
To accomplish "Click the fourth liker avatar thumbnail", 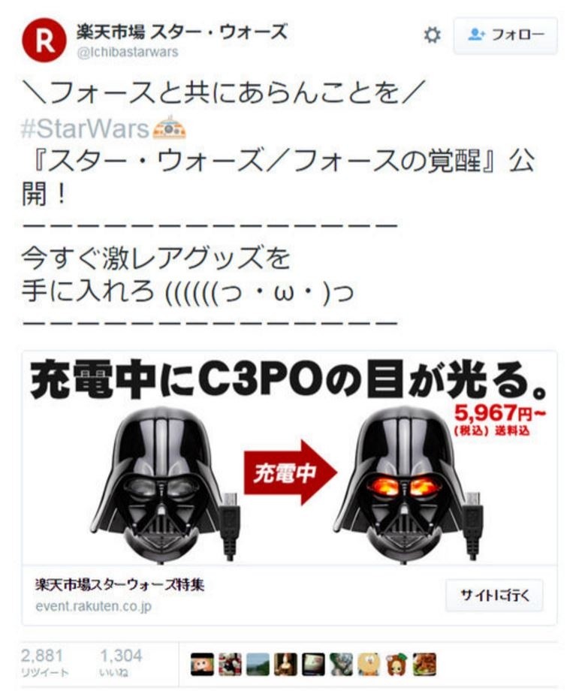I will pyautogui.click(x=286, y=664).
